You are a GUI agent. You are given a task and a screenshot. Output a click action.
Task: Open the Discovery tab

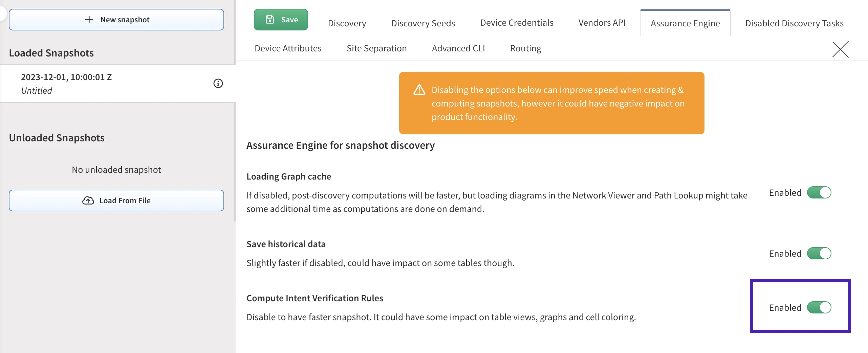pyautogui.click(x=347, y=23)
